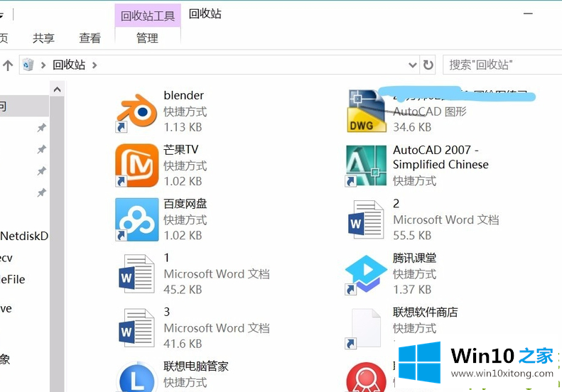Click the 41.6 KB size text

[x=183, y=344]
